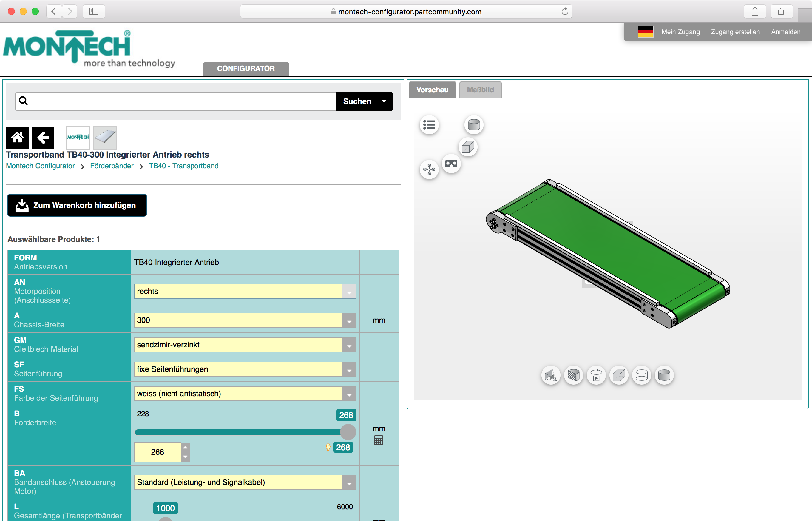Switch to the Maßbild tab

point(480,90)
